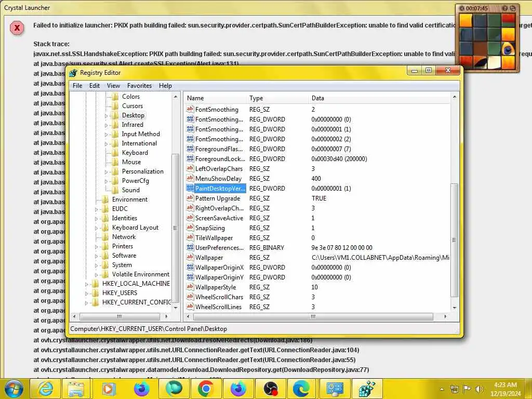The image size is (532, 399).
Task: Open the Edit menu in Registry Editor
Action: 95,86
